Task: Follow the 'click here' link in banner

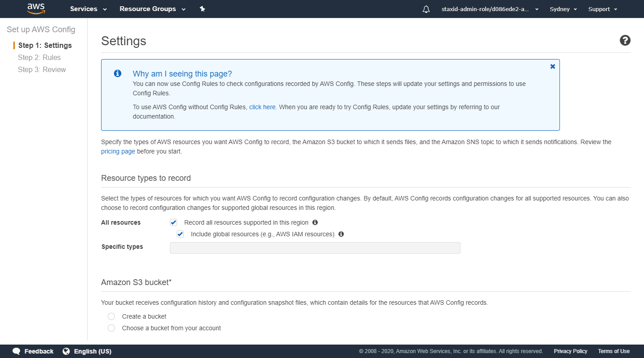Action: [x=263, y=107]
